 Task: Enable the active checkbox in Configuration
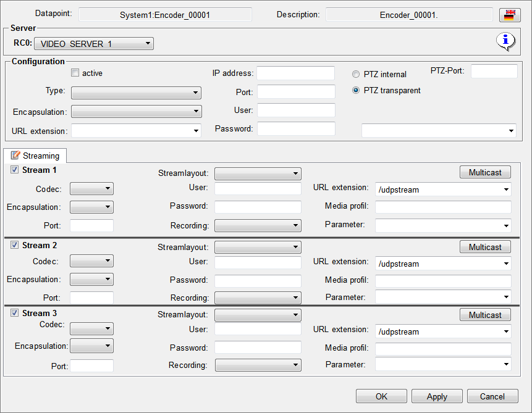(75, 73)
